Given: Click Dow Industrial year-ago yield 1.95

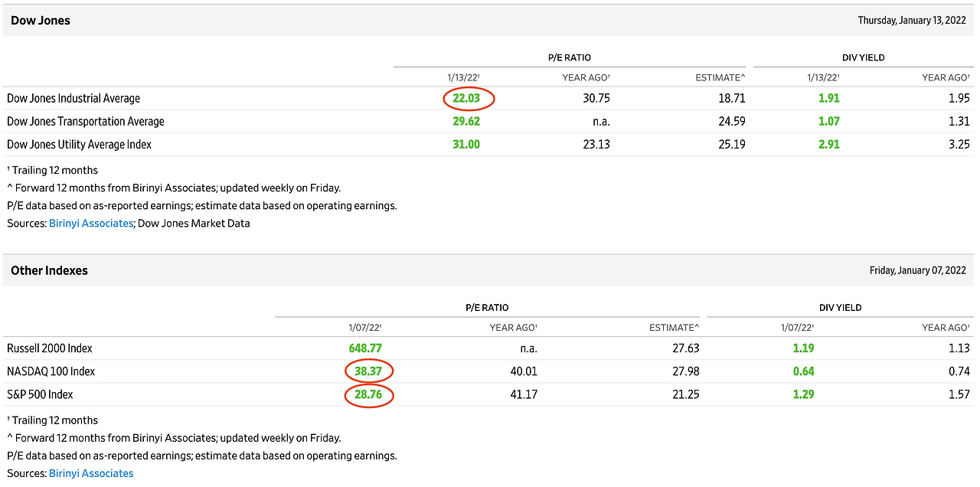Looking at the screenshot, I should pos(959,98).
